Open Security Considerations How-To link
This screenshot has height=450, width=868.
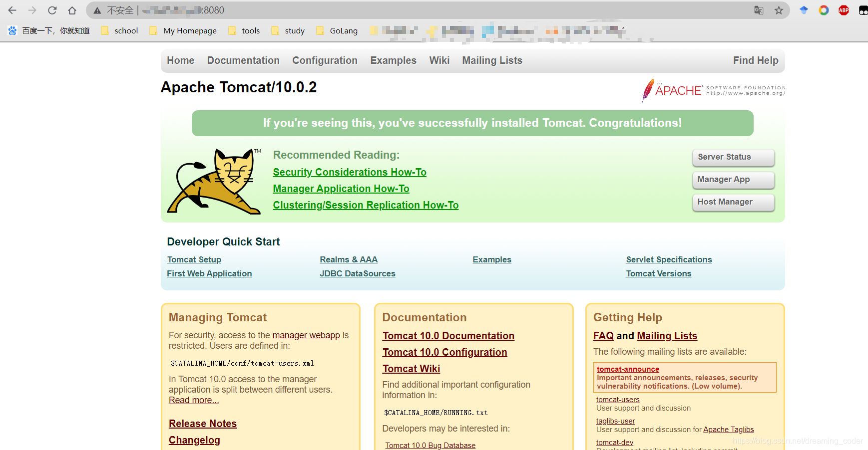coord(350,172)
